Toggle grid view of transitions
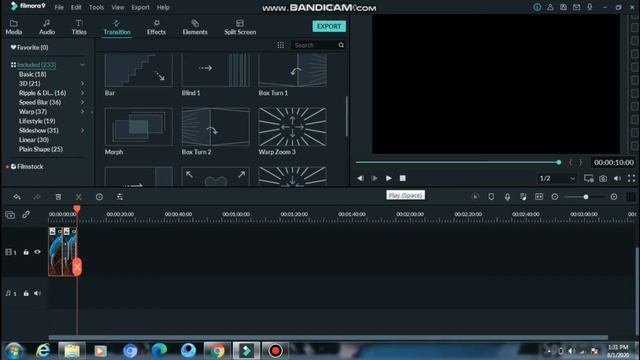640x360 pixels. pos(281,45)
